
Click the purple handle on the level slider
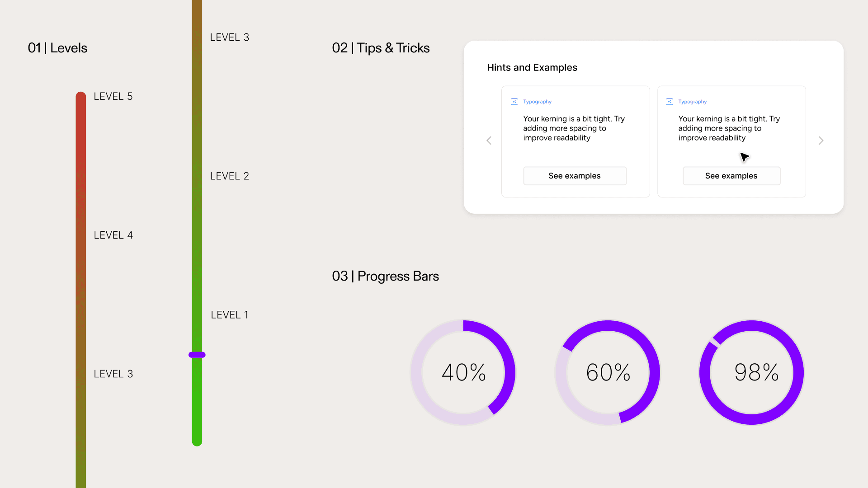(197, 355)
